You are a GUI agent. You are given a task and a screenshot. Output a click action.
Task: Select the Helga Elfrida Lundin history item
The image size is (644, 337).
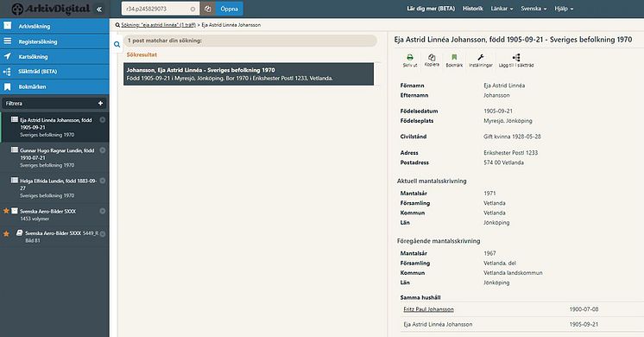pos(54,188)
